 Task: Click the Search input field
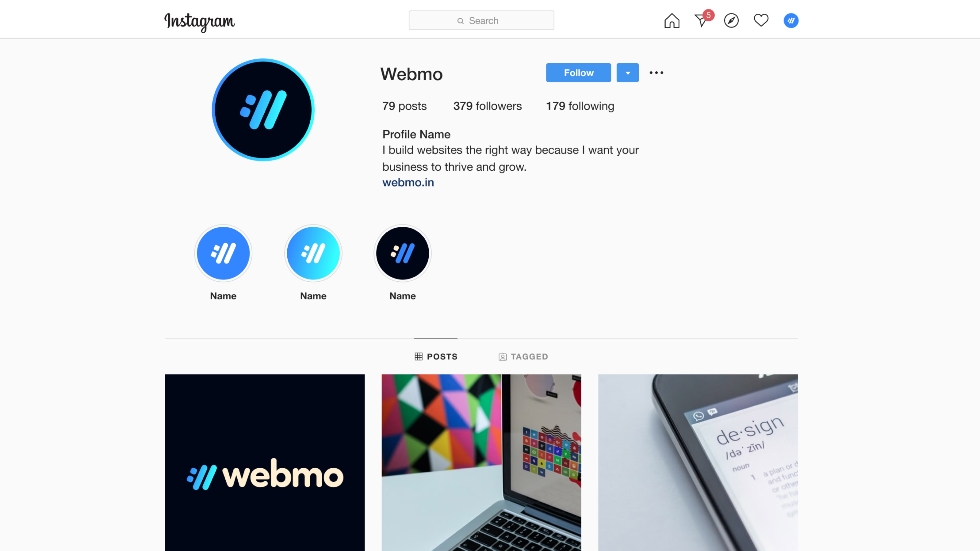pyautogui.click(x=481, y=20)
